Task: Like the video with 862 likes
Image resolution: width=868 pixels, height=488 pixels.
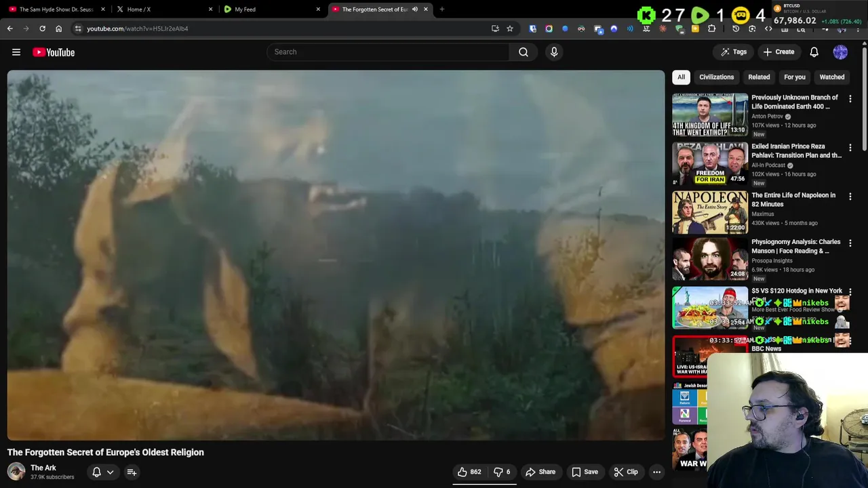Action: tap(469, 472)
